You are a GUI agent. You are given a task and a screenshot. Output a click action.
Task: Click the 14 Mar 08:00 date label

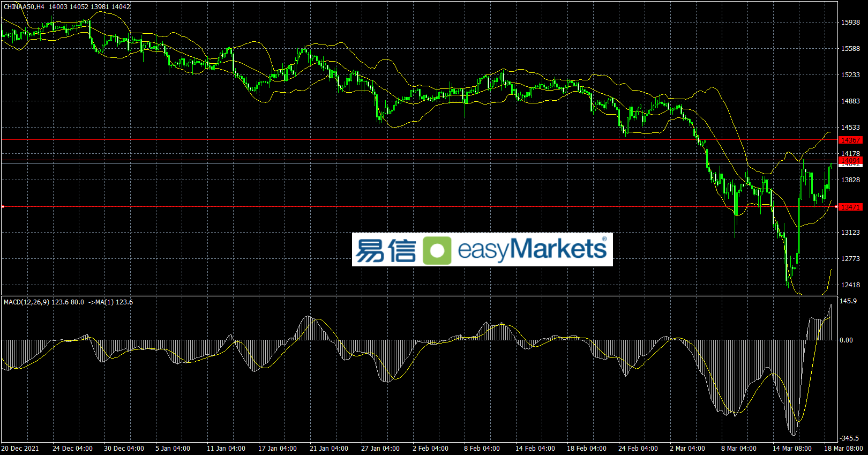(792, 449)
